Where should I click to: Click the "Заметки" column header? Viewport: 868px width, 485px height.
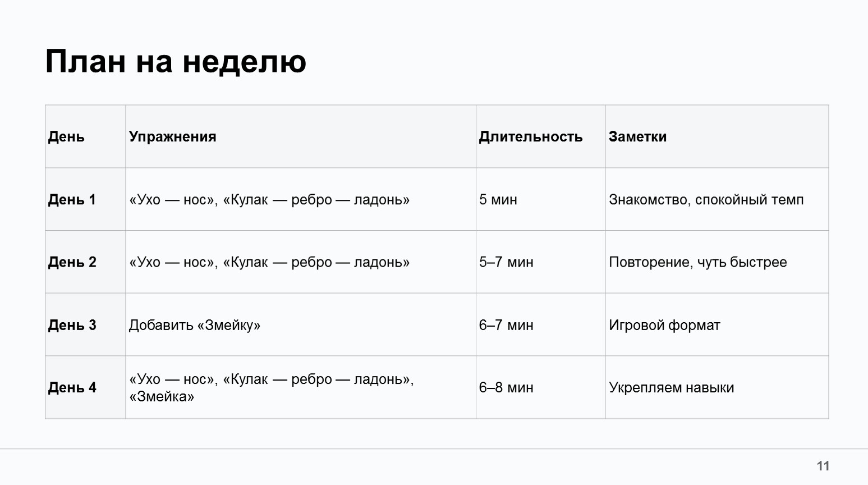click(637, 136)
